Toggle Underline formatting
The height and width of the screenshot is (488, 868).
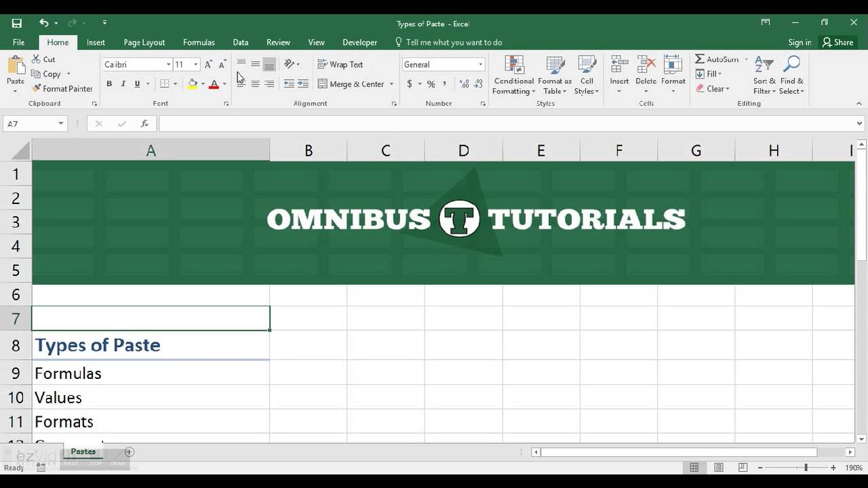(x=137, y=84)
